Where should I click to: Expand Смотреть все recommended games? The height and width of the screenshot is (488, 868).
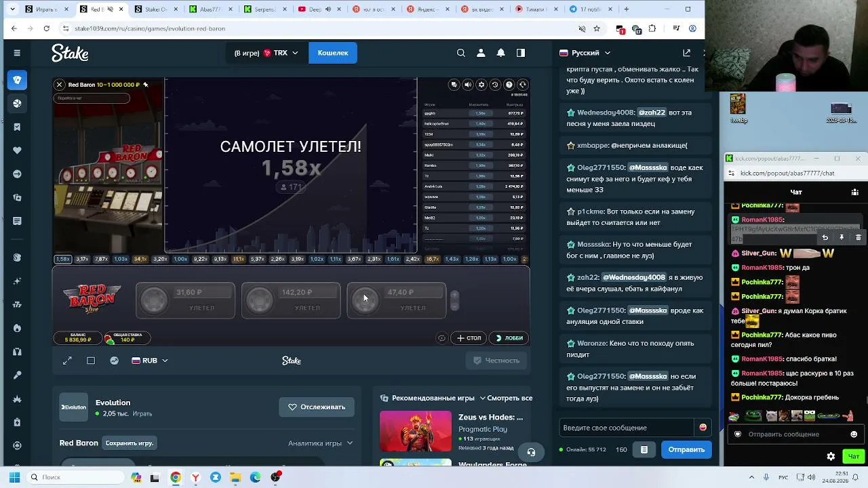pyautogui.click(x=506, y=398)
